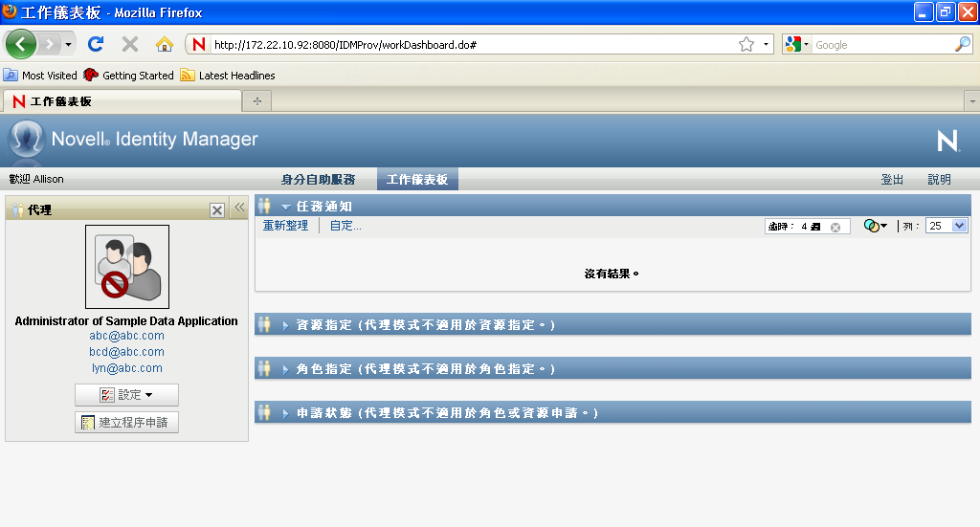Click the Novell N logo in the header

coord(948,142)
